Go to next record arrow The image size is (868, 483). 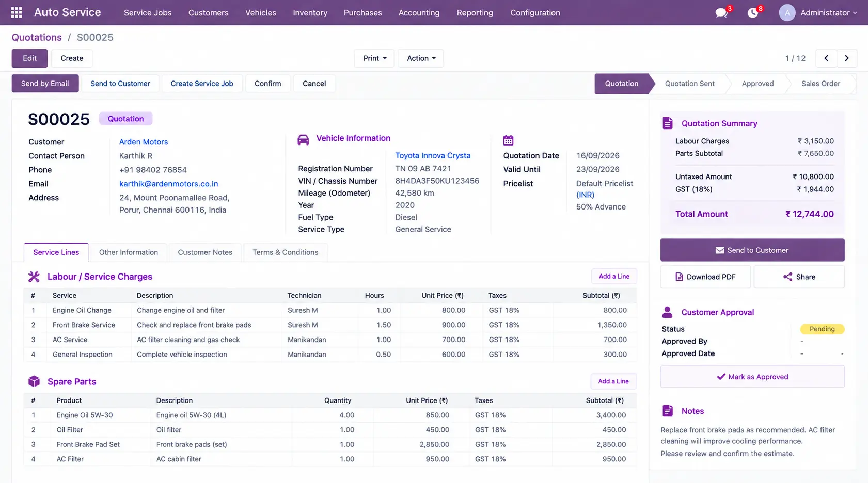(847, 58)
